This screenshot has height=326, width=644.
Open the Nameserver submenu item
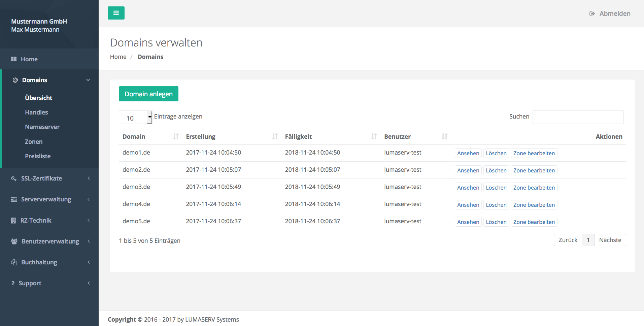[42, 127]
